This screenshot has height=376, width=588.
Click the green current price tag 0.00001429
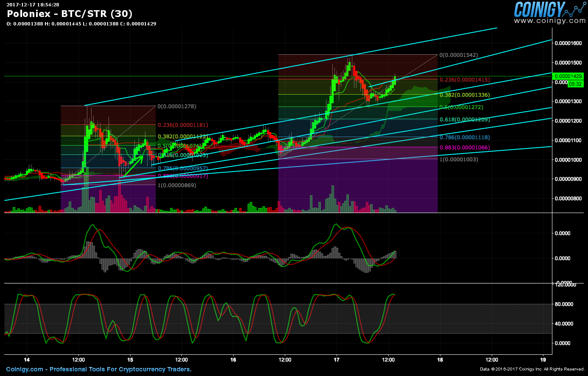click(569, 76)
